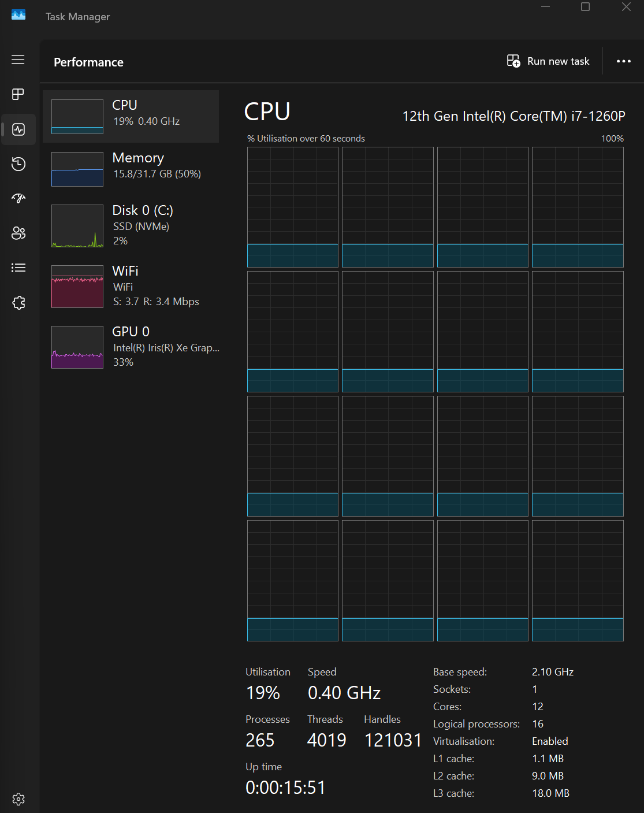Click the WiFi throughput mini graph

pyautogui.click(x=77, y=287)
